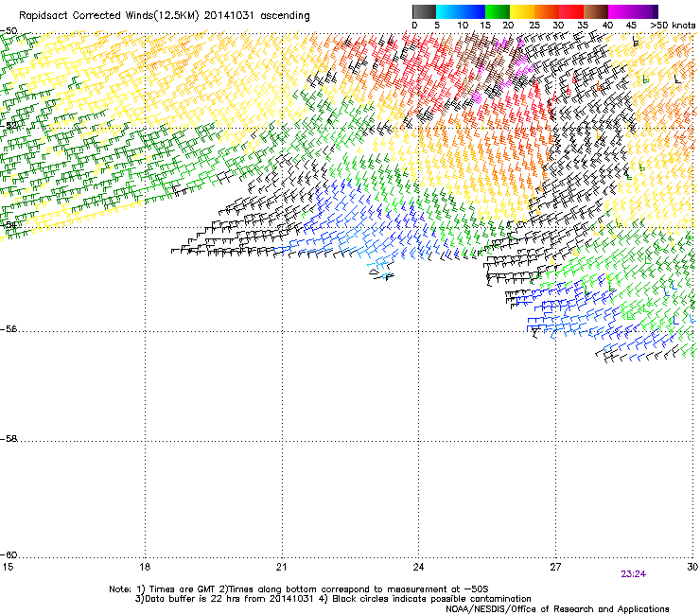The width and height of the screenshot is (700, 615).
Task: Click the 'NOAA/NESDIS/Office of Research and Applications' credit
Action: 557,609
